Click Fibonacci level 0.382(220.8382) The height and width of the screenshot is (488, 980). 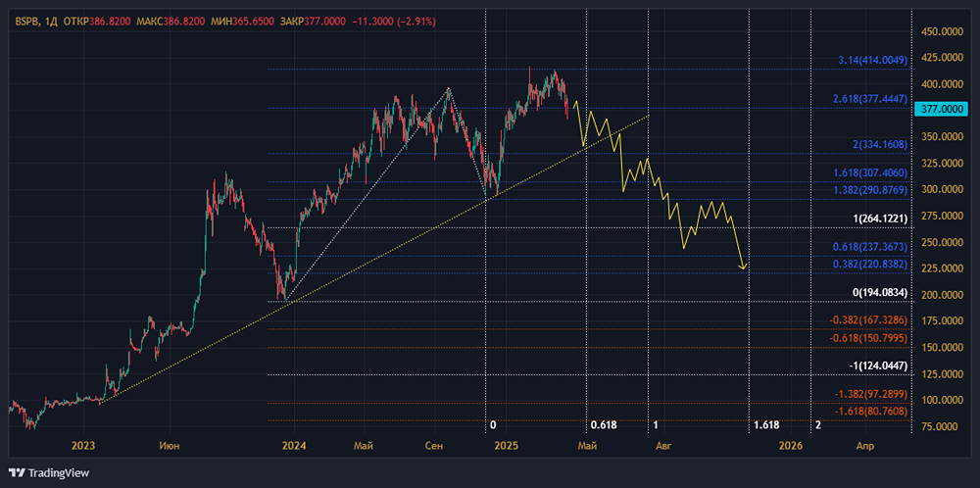click(x=870, y=264)
